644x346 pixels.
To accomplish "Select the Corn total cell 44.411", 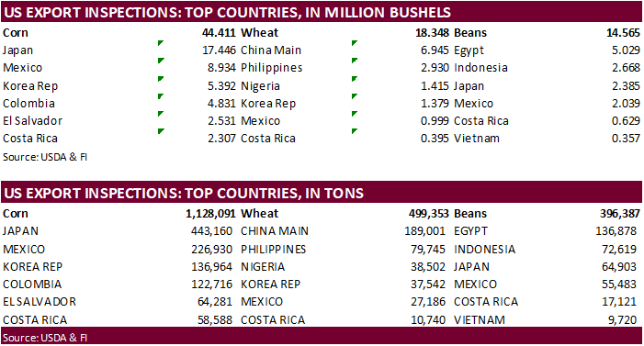I will [x=219, y=33].
